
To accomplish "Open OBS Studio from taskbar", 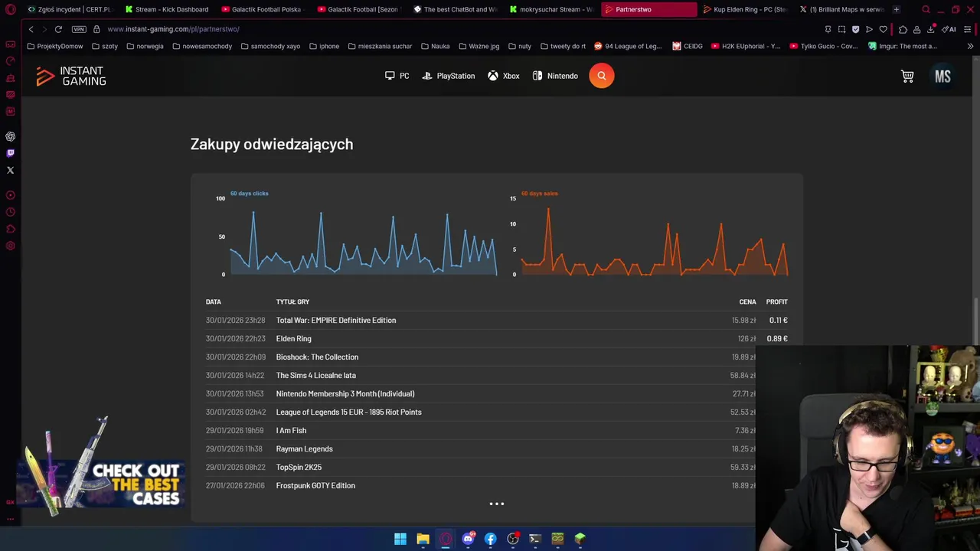I will [513, 539].
